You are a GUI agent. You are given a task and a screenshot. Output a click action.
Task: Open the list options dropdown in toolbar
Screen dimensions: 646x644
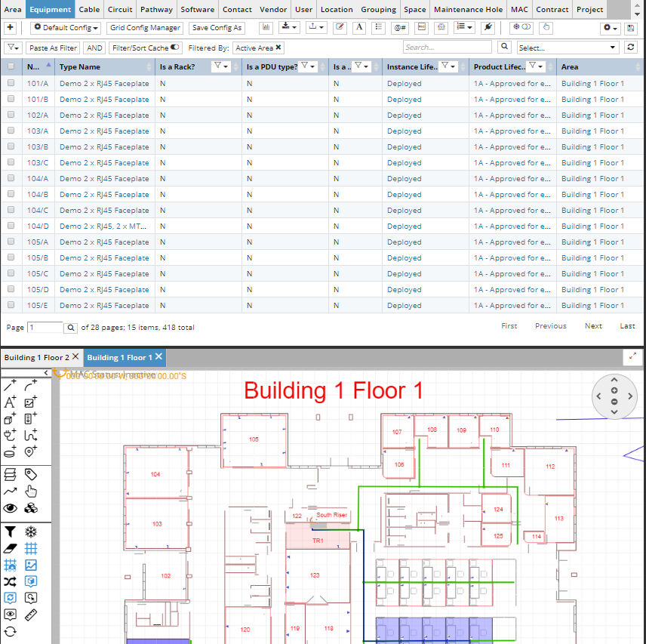tap(464, 28)
